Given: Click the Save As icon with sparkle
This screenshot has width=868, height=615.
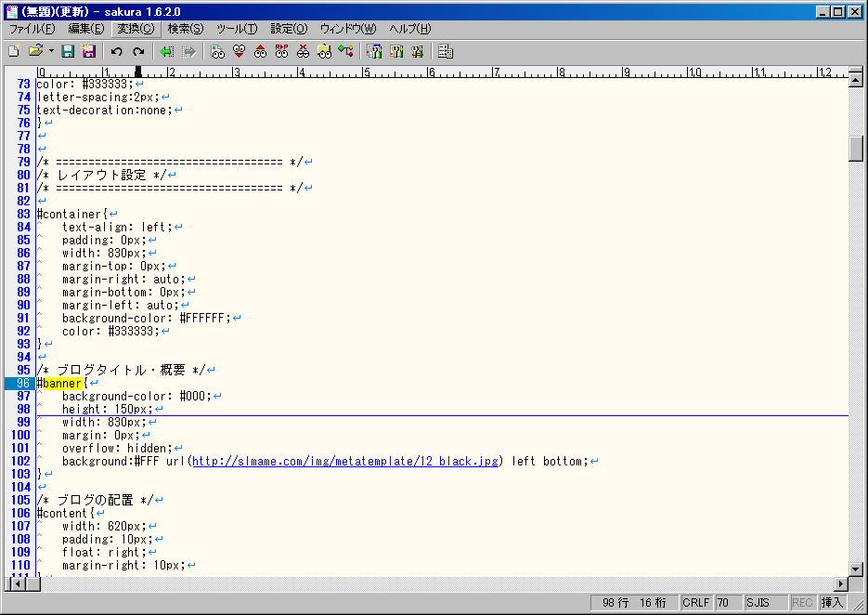Looking at the screenshot, I should (88, 51).
